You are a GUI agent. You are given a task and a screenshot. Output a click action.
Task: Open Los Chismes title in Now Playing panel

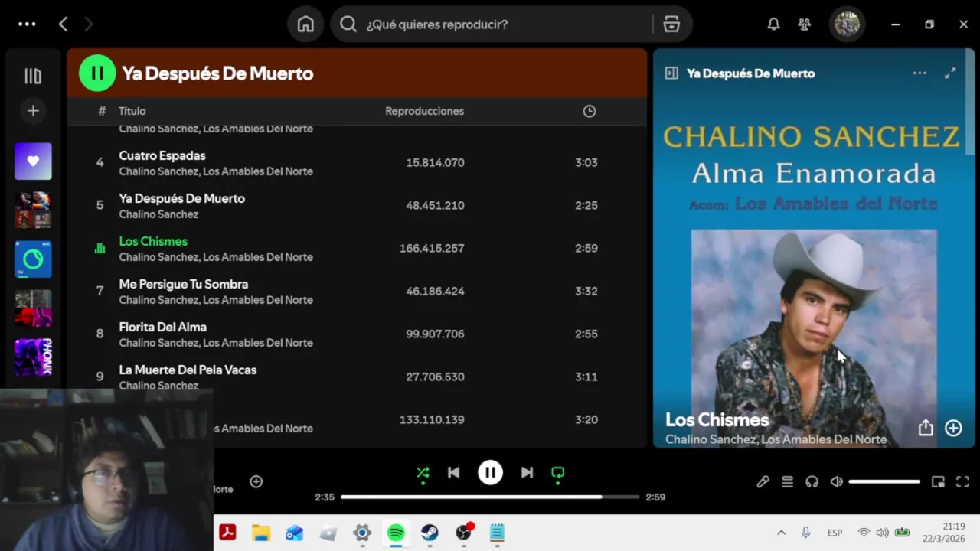click(717, 419)
